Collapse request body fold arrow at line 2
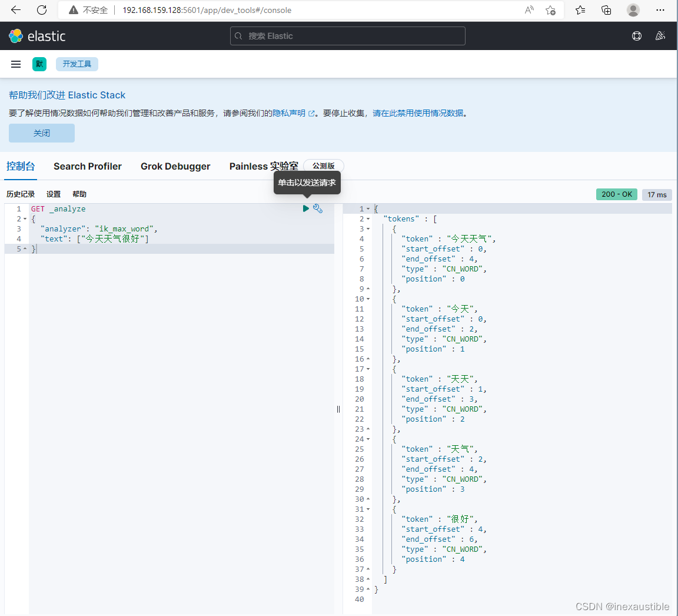Screen dimensions: 678x616 25,219
